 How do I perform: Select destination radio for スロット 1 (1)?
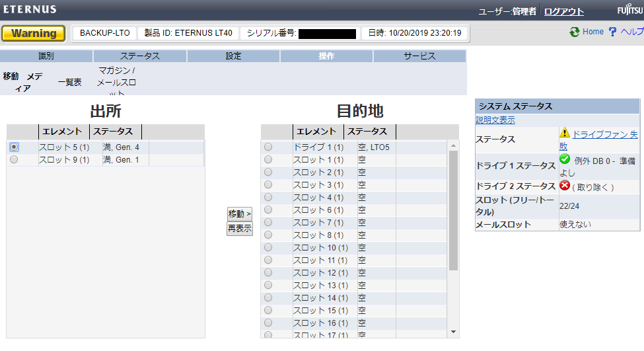click(x=268, y=159)
